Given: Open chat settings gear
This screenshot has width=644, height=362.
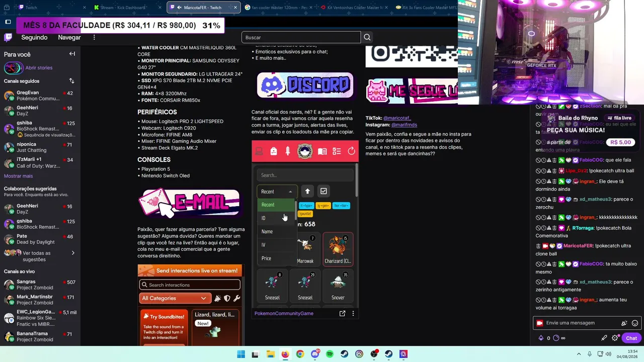Looking at the screenshot, I should pyautogui.click(x=615, y=338).
